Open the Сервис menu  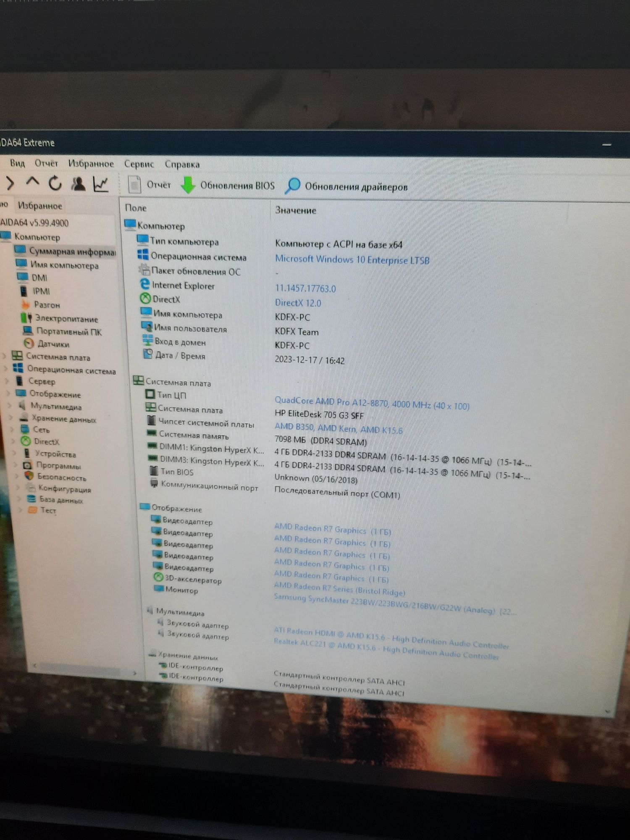[139, 164]
